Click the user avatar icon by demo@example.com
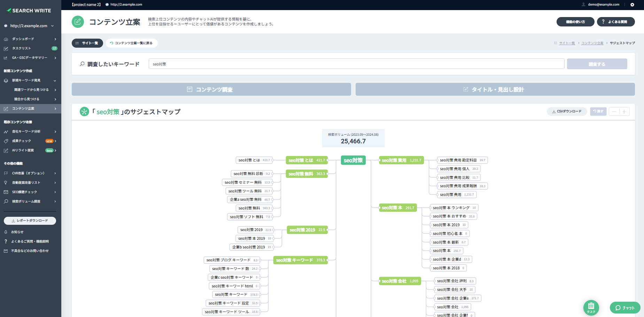The image size is (644, 317). tap(583, 5)
